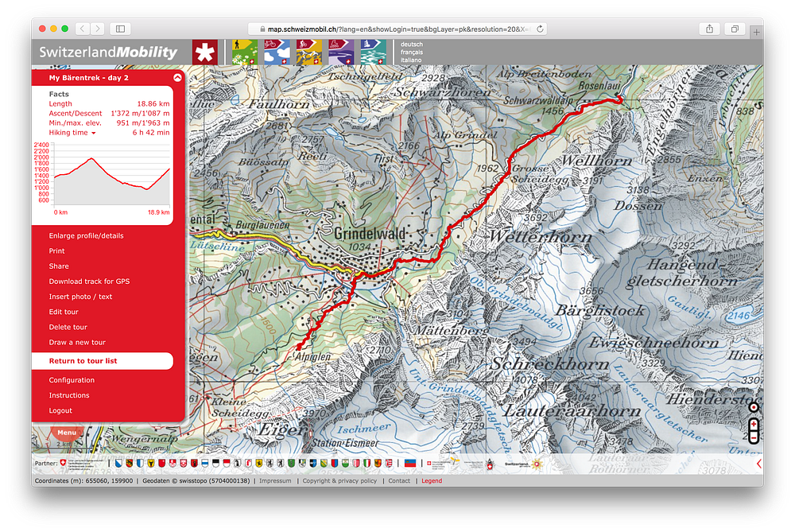Open the Impressum link

tap(275, 481)
